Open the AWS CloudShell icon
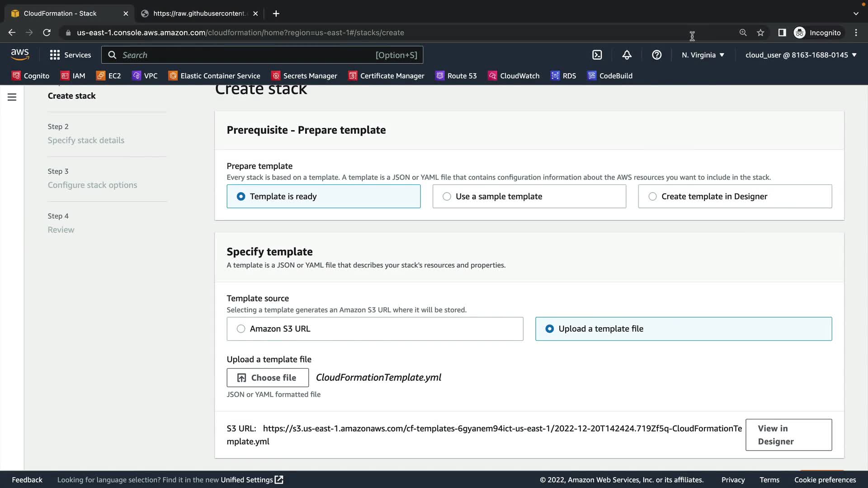 (x=597, y=55)
